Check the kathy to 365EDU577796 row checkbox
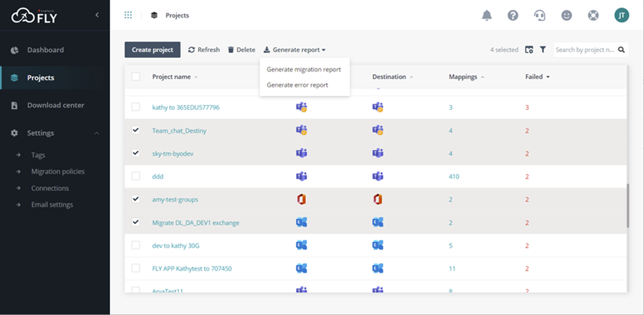 (135, 107)
